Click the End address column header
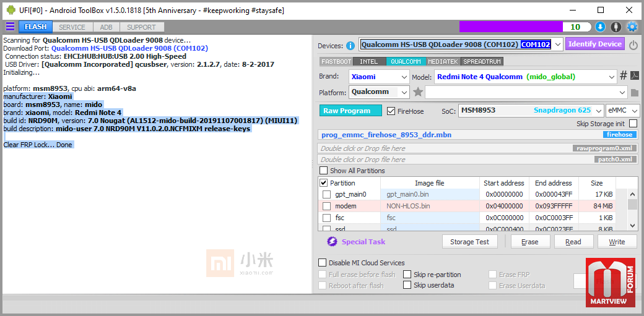644x316 pixels. [x=554, y=183]
